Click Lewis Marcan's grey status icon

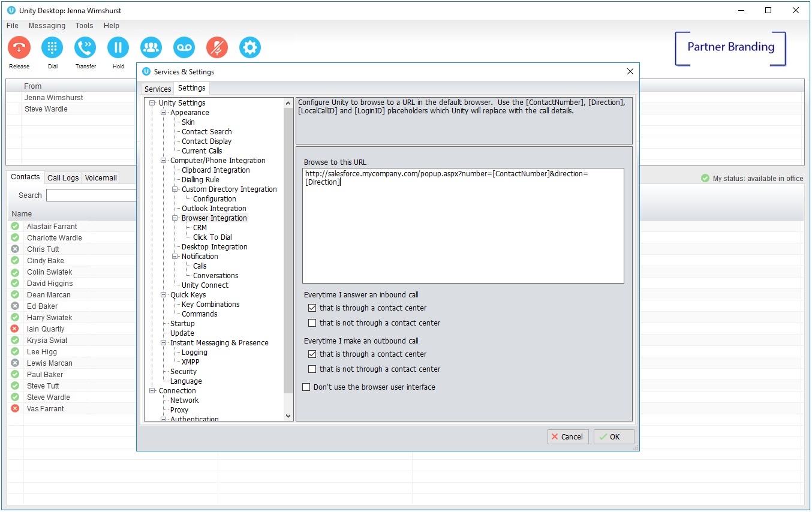15,363
